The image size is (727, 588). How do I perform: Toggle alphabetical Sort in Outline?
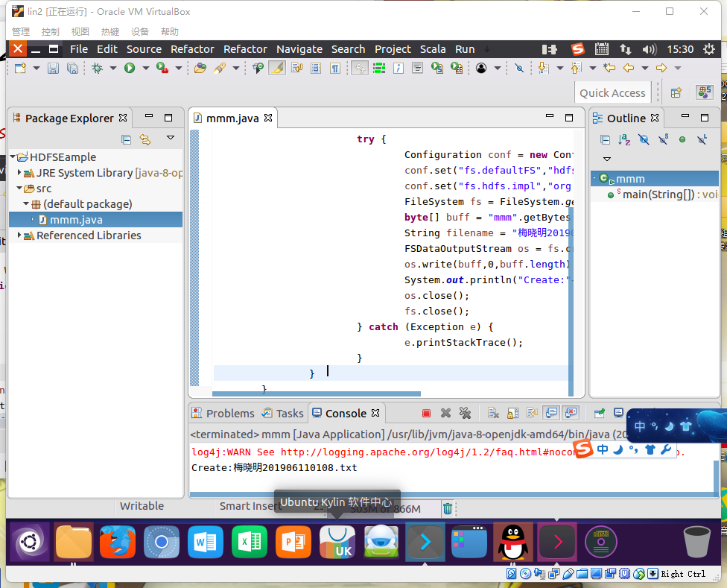(x=624, y=139)
